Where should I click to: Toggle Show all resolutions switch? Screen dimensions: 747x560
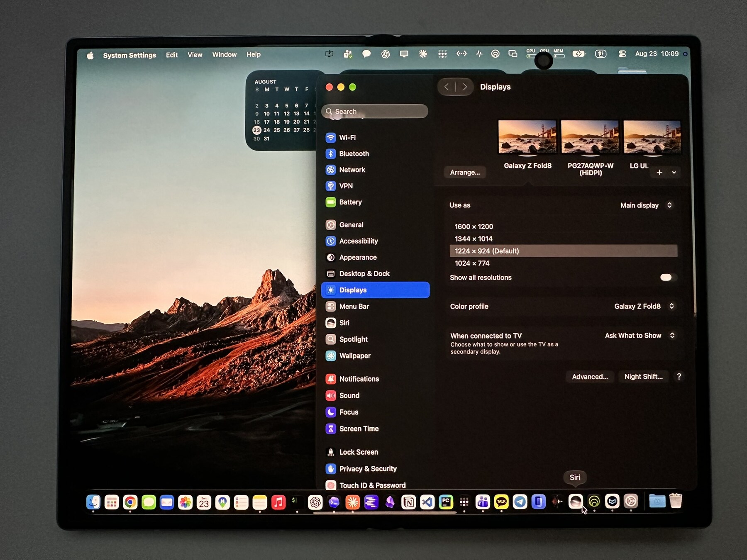pyautogui.click(x=668, y=278)
